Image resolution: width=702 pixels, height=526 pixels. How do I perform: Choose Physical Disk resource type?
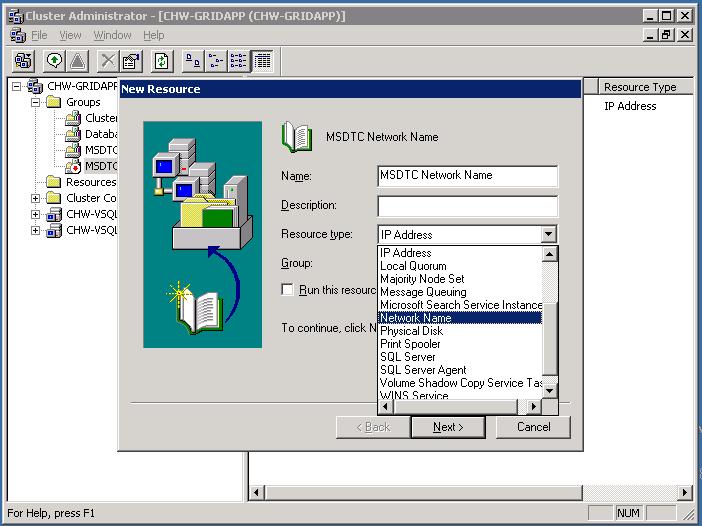click(460, 331)
